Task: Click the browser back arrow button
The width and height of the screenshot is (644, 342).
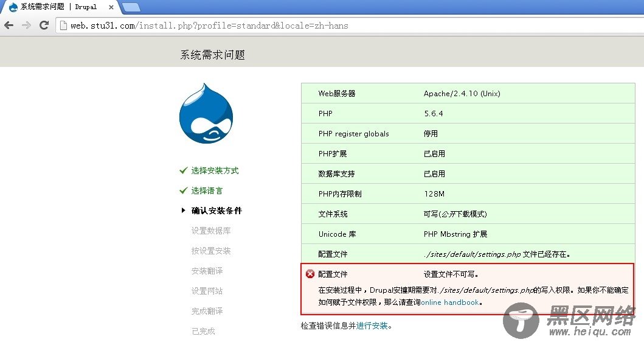Action: [9, 25]
